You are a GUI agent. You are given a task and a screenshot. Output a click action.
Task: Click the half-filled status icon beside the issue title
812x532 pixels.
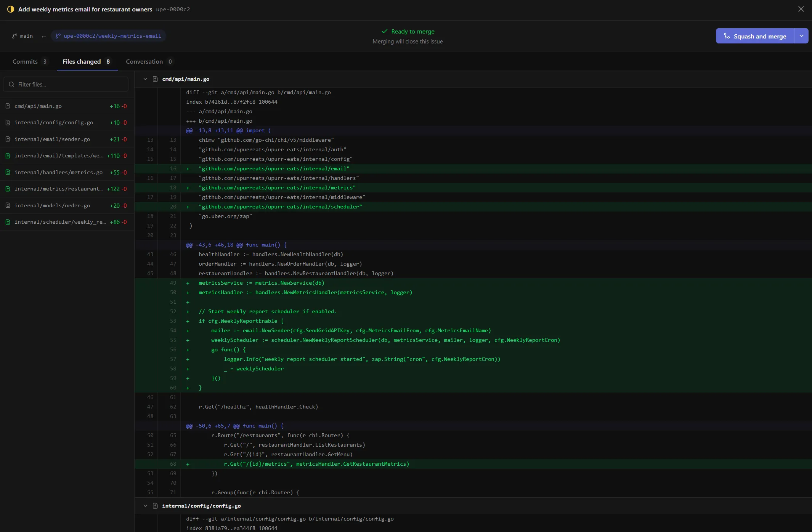(x=11, y=9)
